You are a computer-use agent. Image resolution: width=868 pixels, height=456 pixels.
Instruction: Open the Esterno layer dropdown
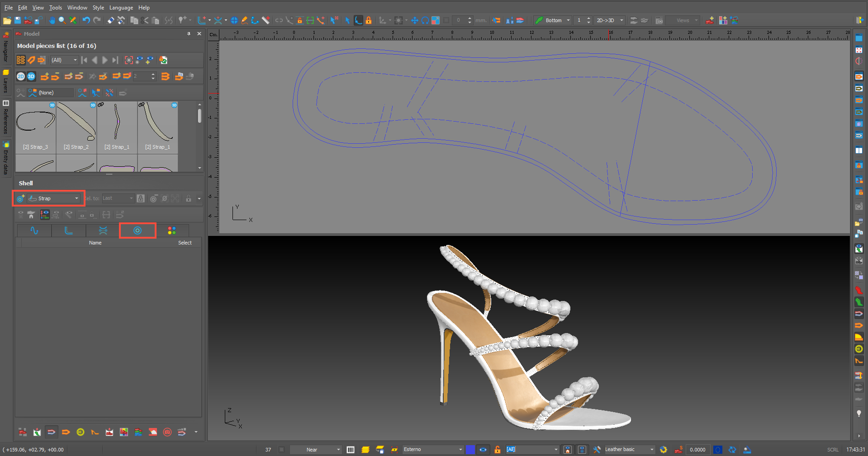(x=460, y=450)
